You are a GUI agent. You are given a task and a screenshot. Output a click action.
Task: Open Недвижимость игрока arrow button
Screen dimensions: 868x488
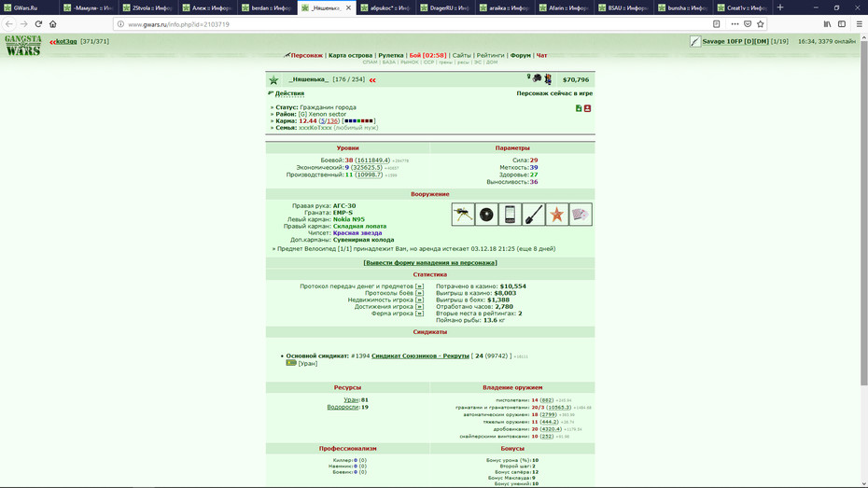click(x=419, y=300)
